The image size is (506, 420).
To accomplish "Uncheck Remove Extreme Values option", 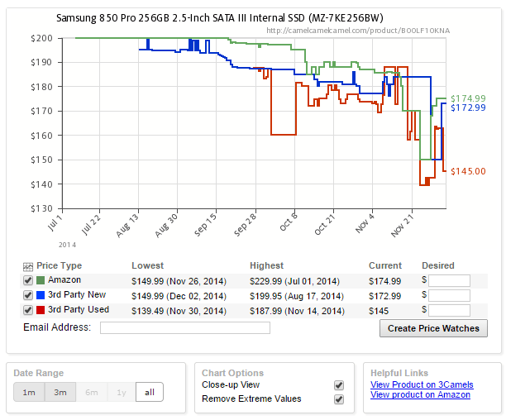I will (338, 399).
